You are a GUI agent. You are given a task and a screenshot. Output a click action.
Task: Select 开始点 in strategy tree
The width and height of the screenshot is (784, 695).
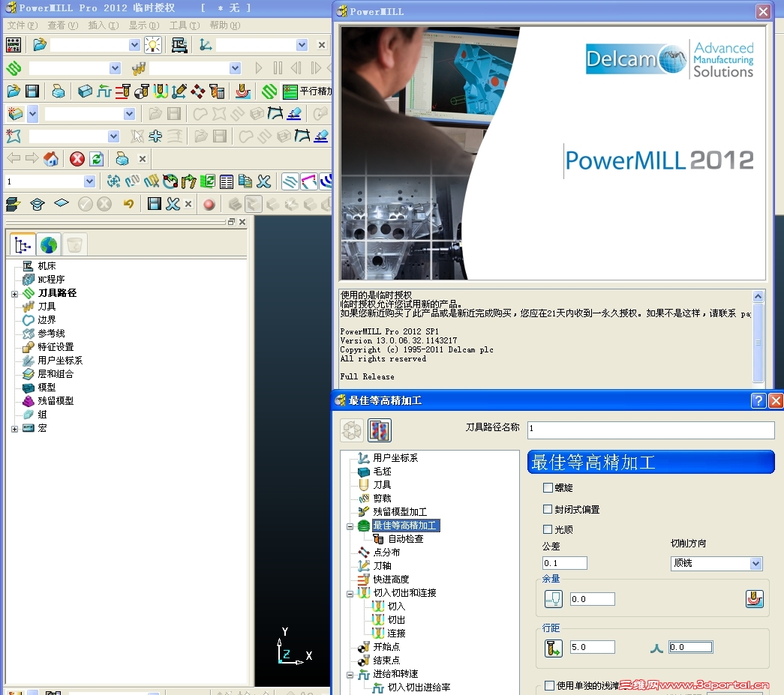click(386, 647)
